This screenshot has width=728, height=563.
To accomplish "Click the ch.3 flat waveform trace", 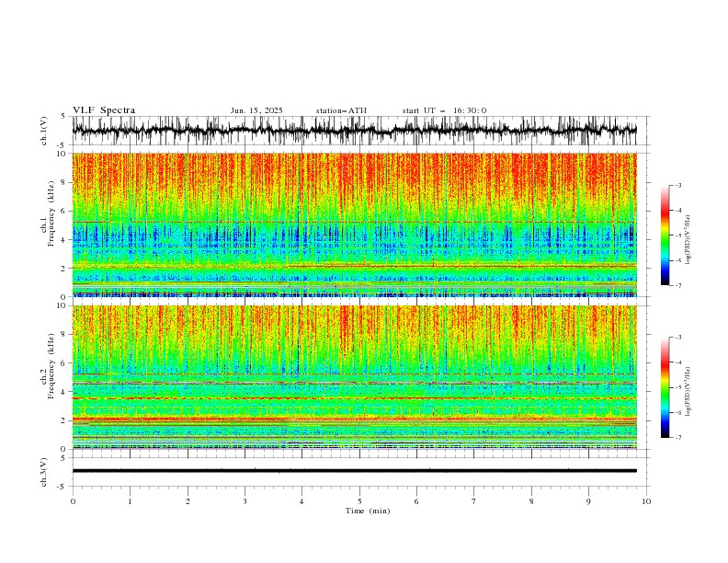I will 354,471.
